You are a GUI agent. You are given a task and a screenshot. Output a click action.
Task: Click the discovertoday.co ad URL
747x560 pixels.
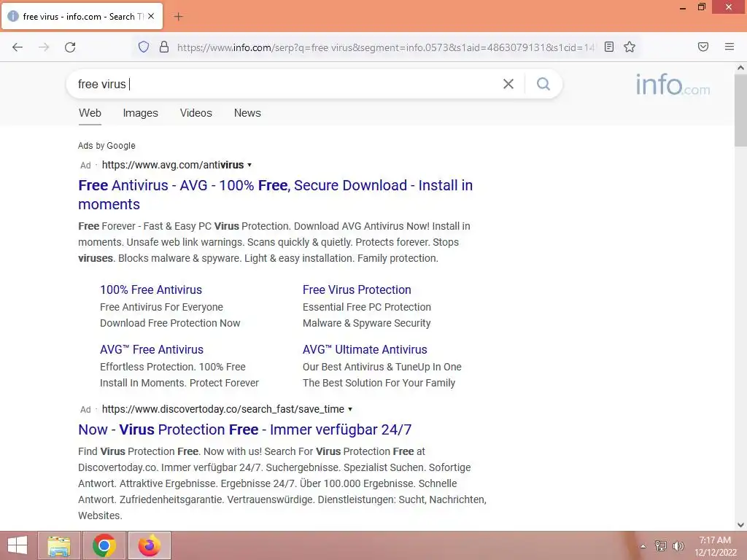click(223, 409)
